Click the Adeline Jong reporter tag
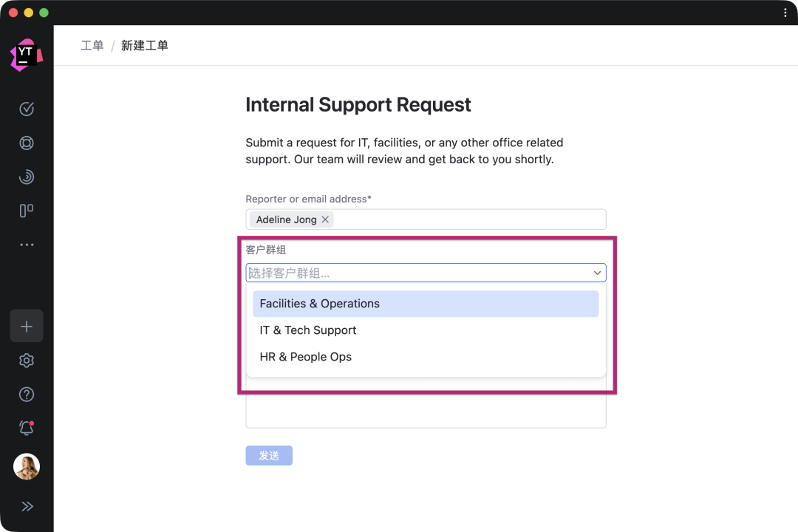The image size is (798, 532). (x=291, y=219)
